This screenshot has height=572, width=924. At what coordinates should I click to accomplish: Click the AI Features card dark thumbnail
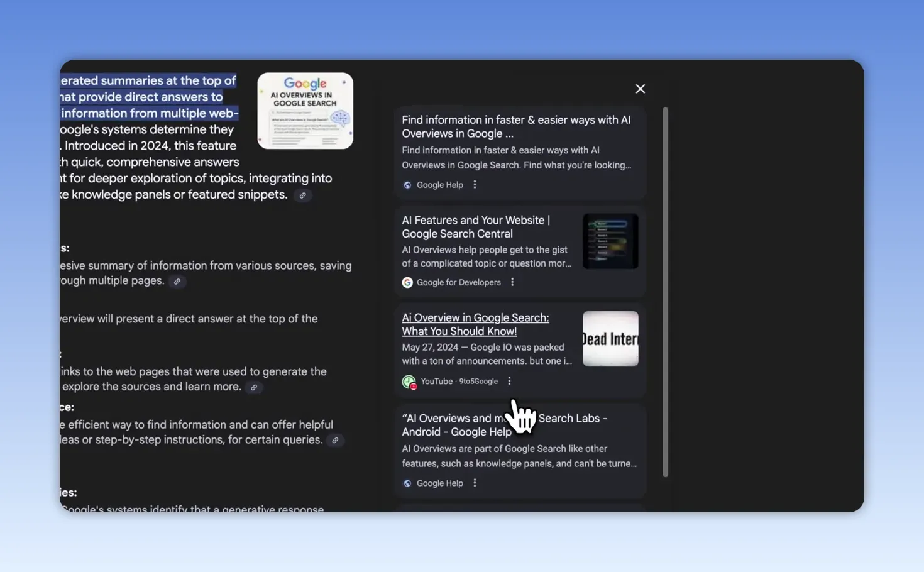[610, 241]
